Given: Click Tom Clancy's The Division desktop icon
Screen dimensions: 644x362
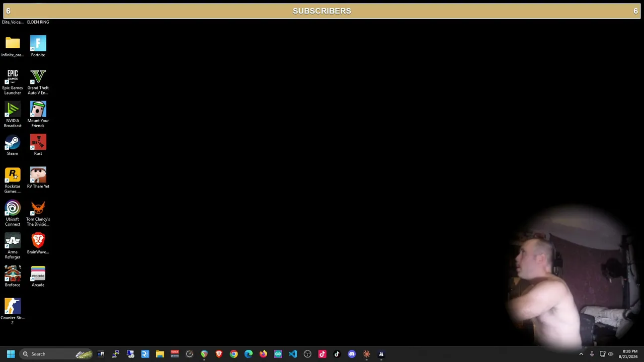Looking at the screenshot, I should click(38, 213).
